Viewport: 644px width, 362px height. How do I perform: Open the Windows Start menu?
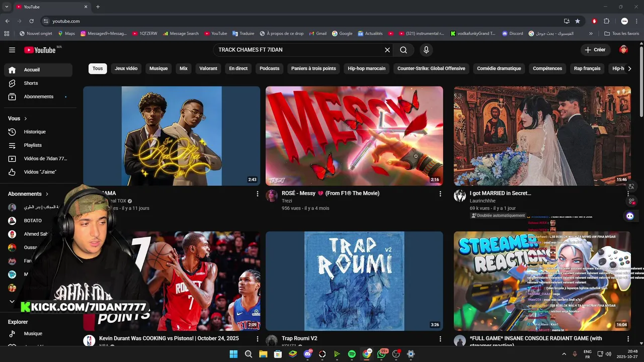tap(233, 354)
